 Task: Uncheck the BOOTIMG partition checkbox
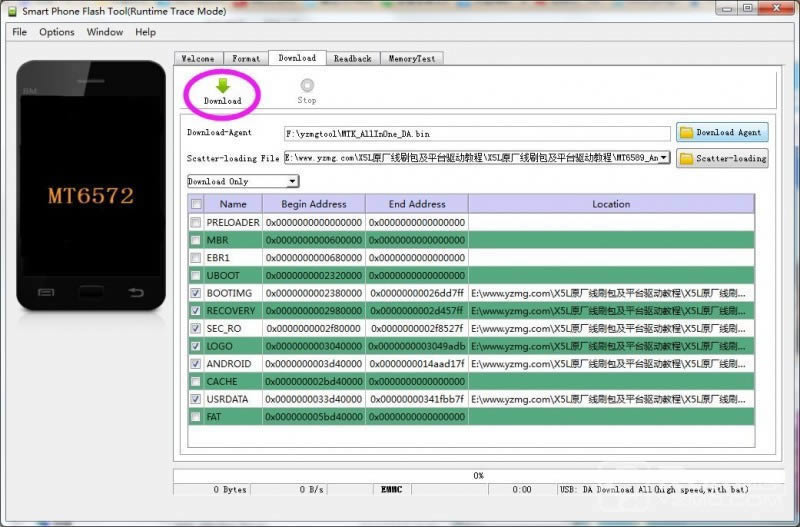pos(196,293)
